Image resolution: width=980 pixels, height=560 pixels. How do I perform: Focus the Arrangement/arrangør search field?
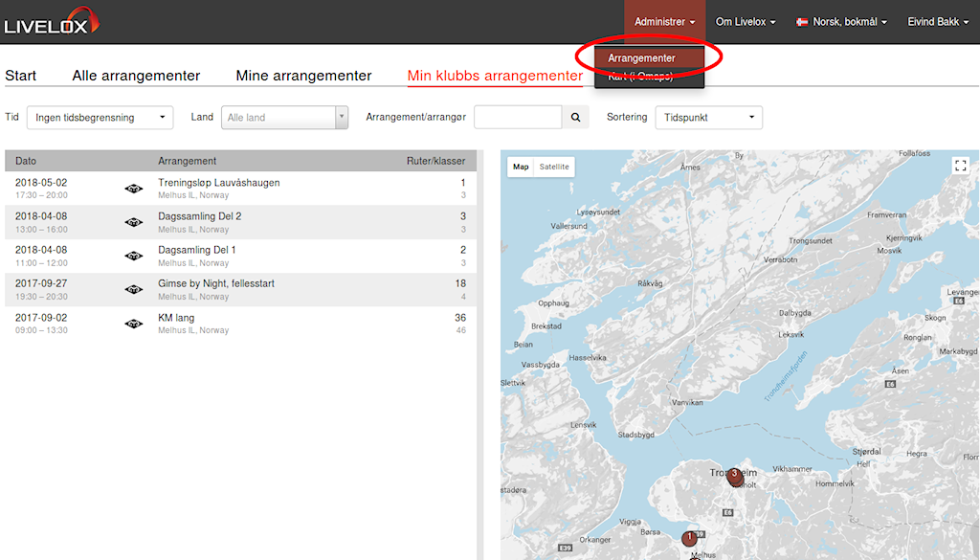[x=518, y=117]
